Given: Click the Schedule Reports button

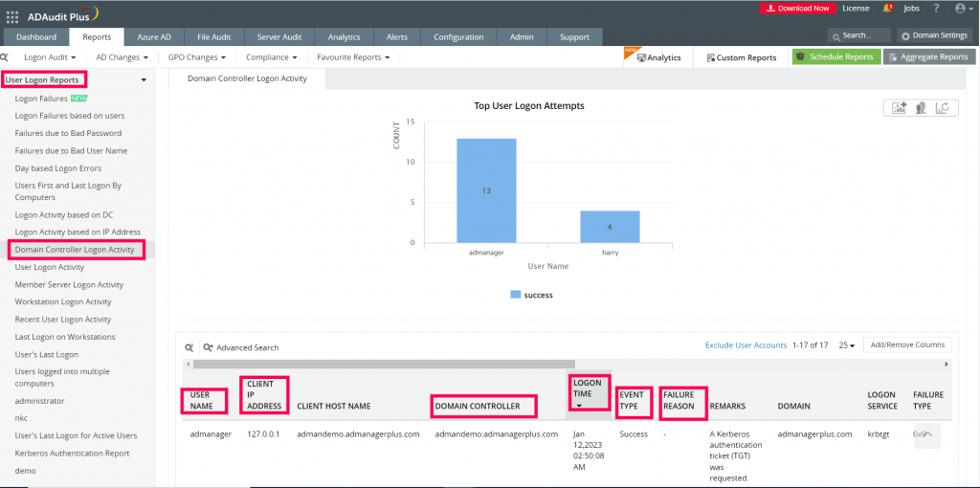Looking at the screenshot, I should [836, 56].
